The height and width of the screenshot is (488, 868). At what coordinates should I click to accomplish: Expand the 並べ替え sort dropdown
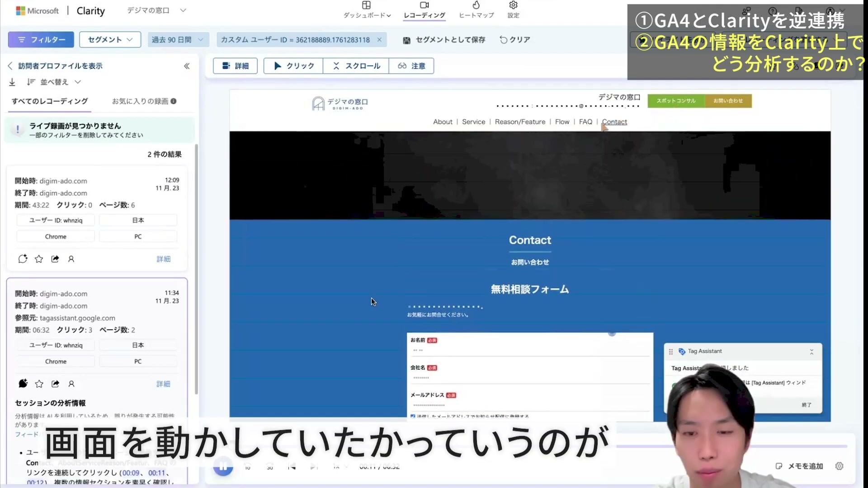coord(54,82)
